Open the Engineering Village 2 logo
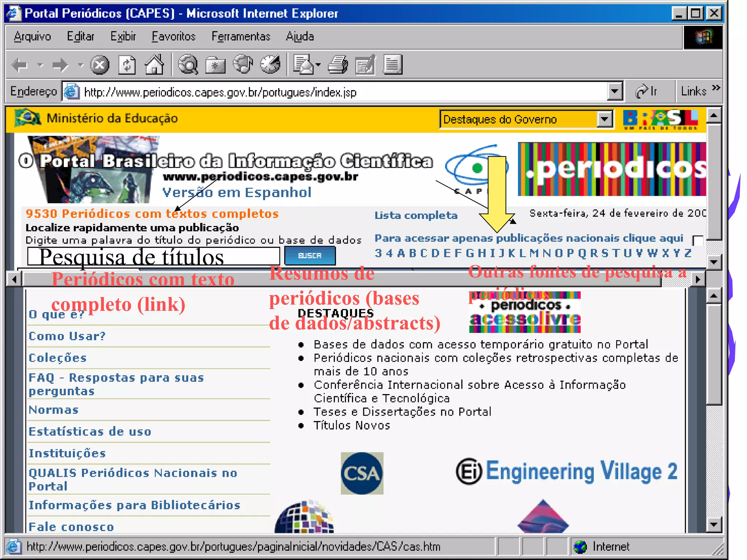The width and height of the screenshot is (747, 560). pos(567,471)
